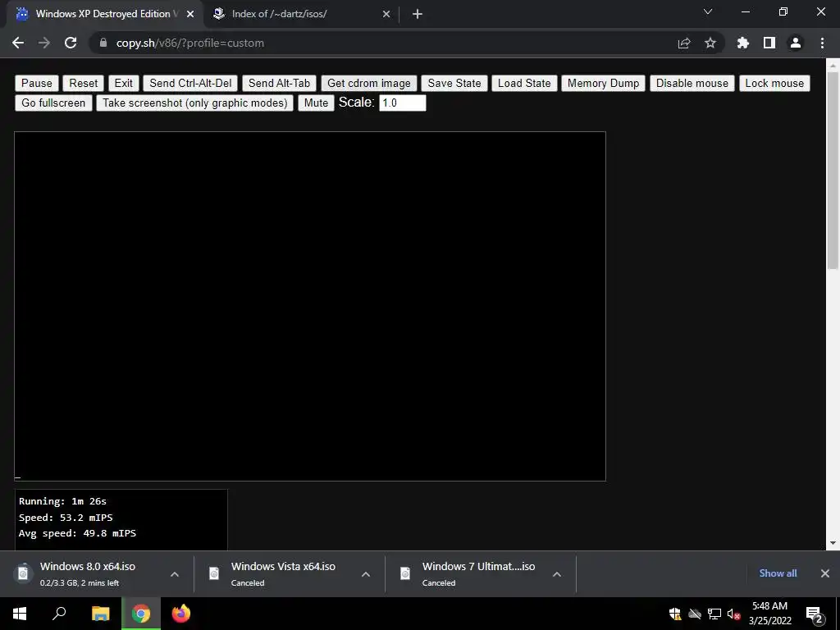Click the OneDrive cloud tray icon
Image resolution: width=840 pixels, height=630 pixels.
coord(695,614)
